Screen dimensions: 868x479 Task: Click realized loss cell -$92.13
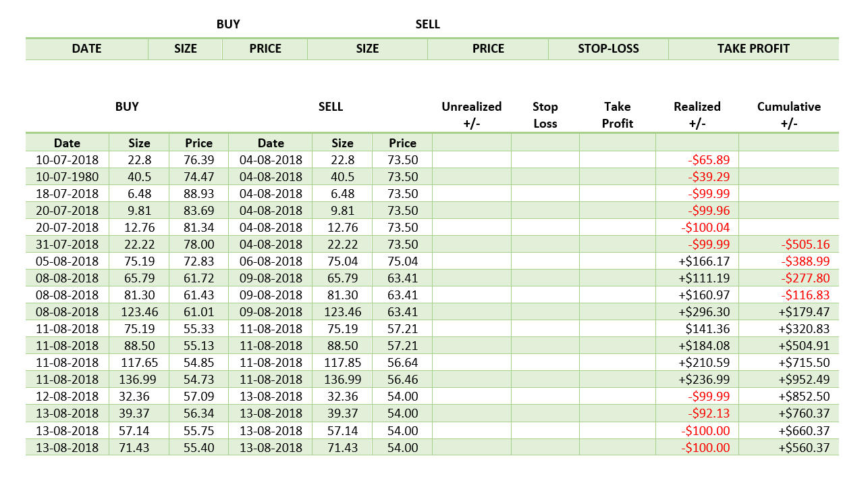pyautogui.click(x=697, y=413)
